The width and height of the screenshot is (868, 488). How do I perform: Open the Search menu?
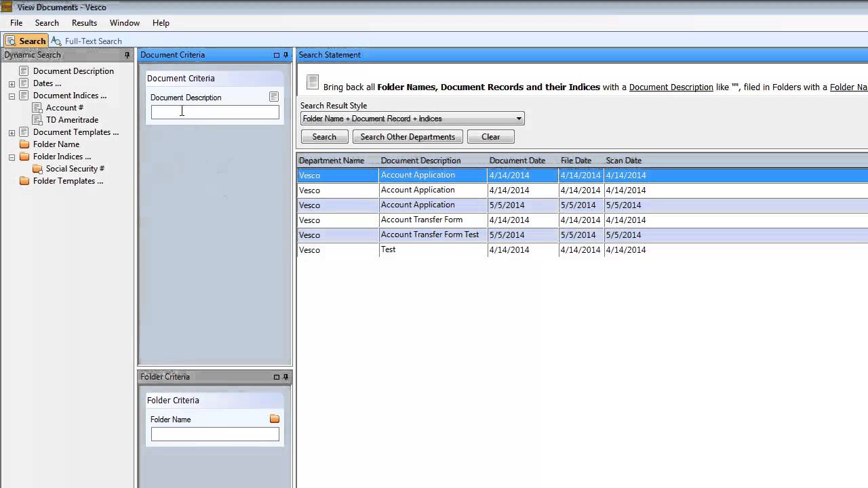47,23
